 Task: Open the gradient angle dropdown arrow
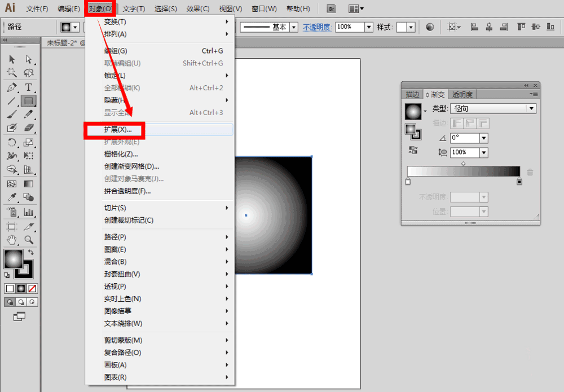[484, 138]
